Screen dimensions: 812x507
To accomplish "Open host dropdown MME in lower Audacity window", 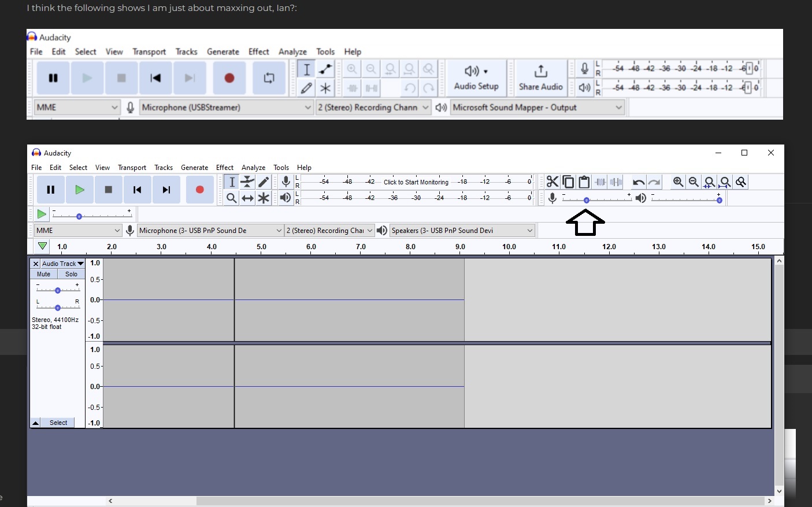I will (78, 231).
